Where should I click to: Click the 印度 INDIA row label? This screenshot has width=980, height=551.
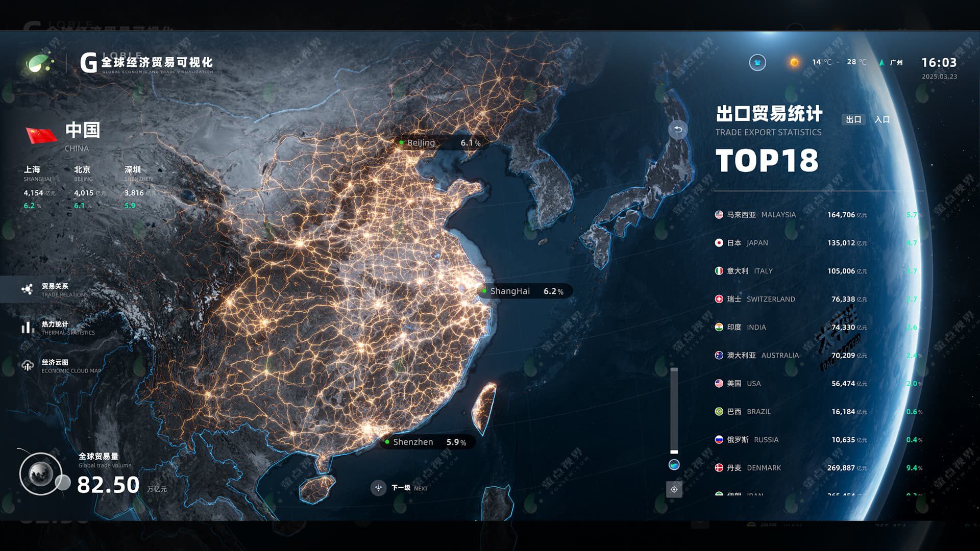[746, 327]
